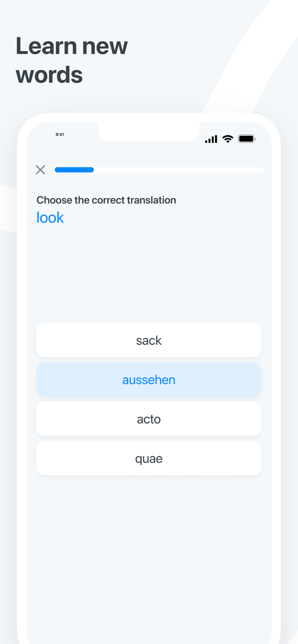Select 'sack' instead of 'aussehen'
Screen dimensions: 298x644
pos(149,340)
